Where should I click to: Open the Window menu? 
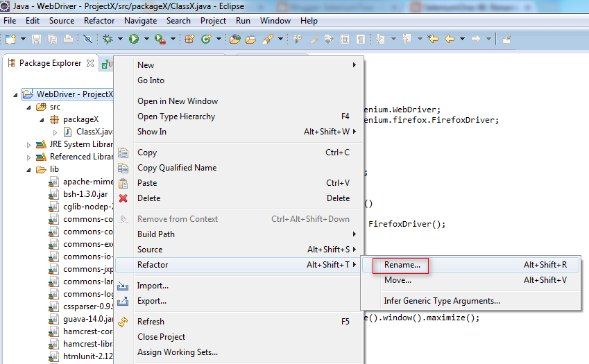(275, 21)
